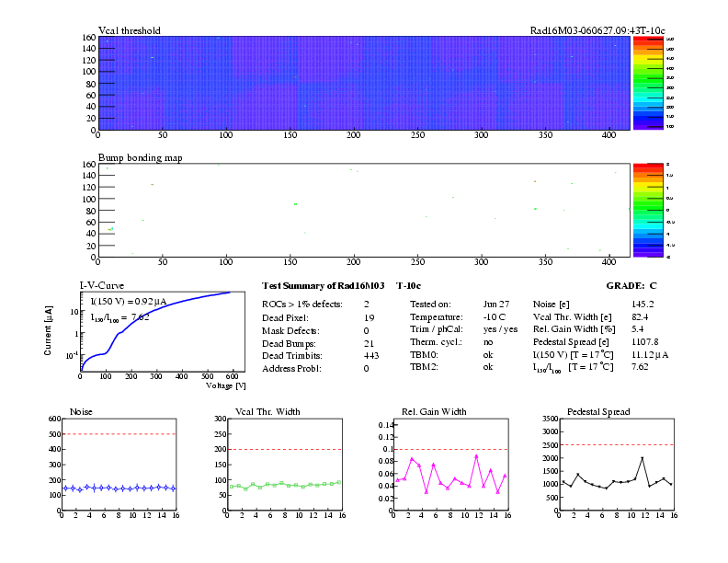
Task: Click the "Vcal threshold" plot title
Action: (x=130, y=30)
